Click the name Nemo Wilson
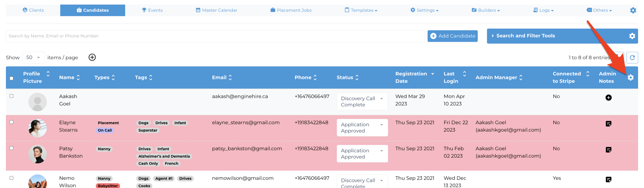This screenshot has height=188, width=644. click(x=67, y=182)
